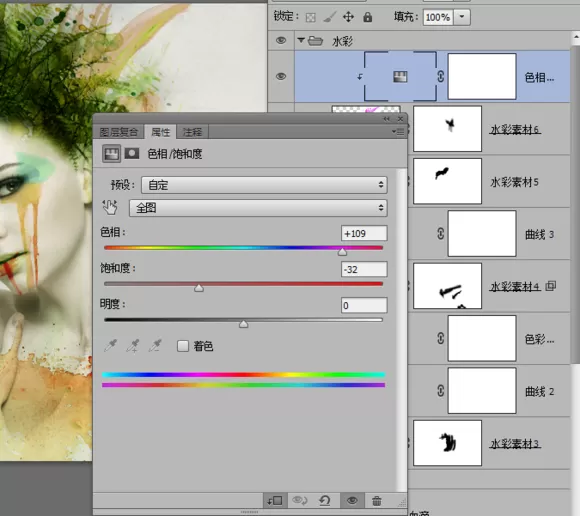Close the properties panel
The width and height of the screenshot is (580, 516).
pyautogui.click(x=400, y=119)
